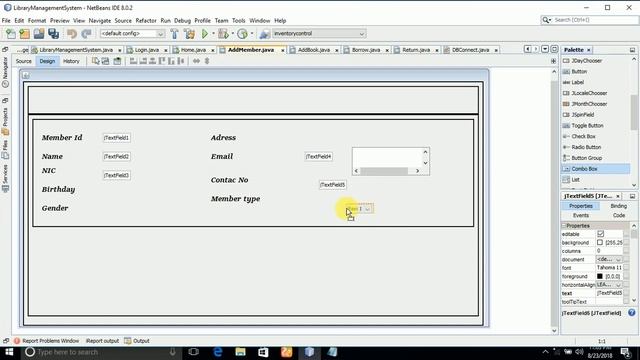Open the Navigate menu

tap(100, 20)
